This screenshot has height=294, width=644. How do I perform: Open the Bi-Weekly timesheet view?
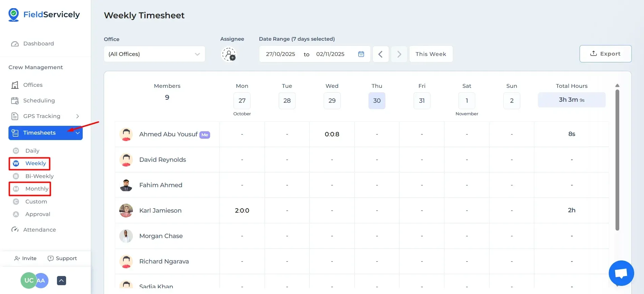(39, 176)
